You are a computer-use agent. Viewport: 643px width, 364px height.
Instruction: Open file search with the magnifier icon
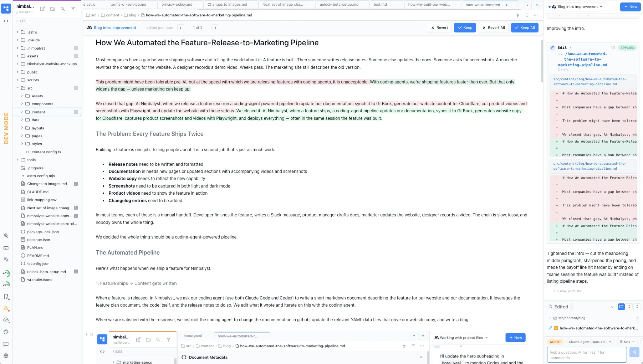coord(63,9)
